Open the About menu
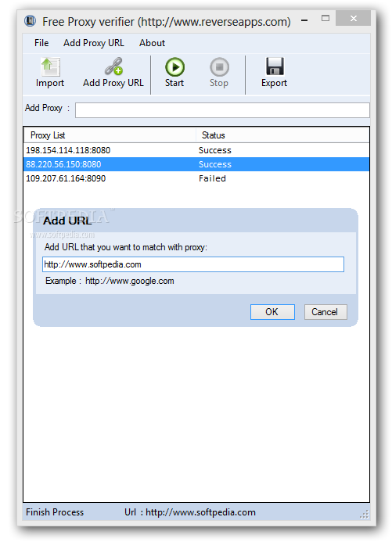 (152, 43)
